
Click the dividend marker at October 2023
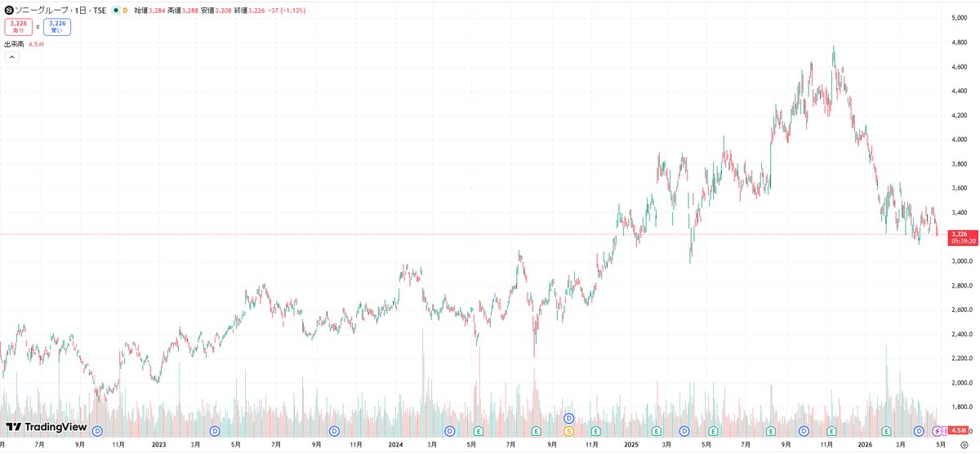coord(333,430)
